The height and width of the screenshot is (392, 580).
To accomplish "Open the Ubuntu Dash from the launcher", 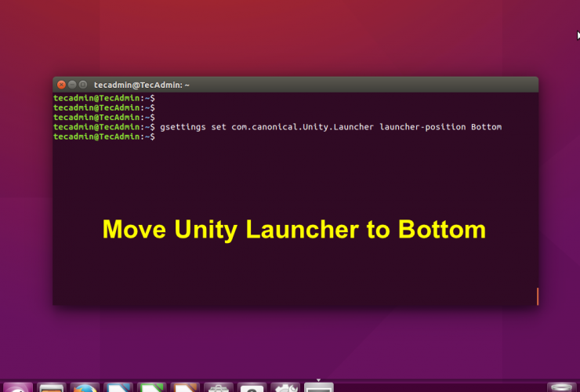I will coord(18,387).
